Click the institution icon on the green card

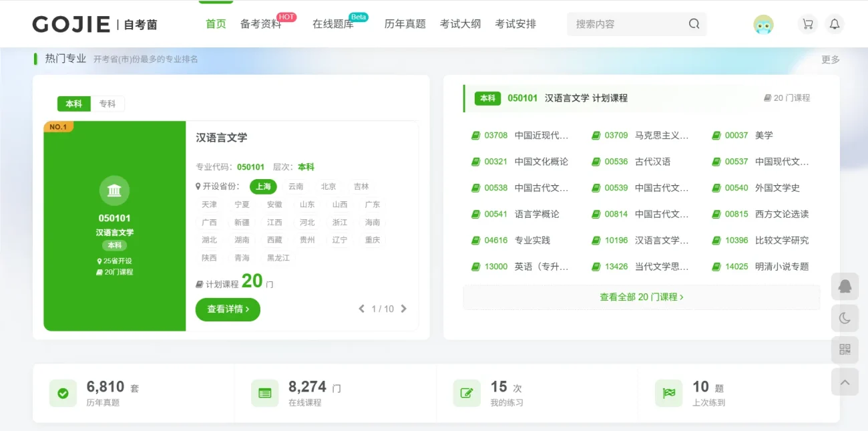tap(114, 191)
